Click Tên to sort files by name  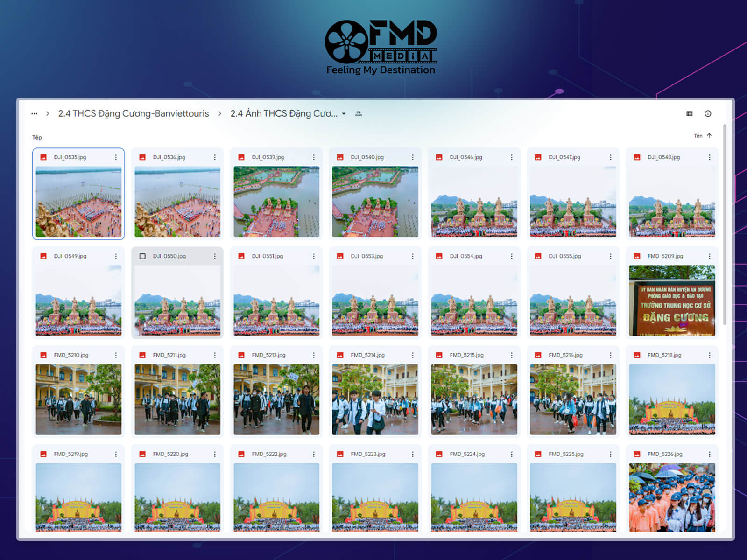[x=699, y=136]
